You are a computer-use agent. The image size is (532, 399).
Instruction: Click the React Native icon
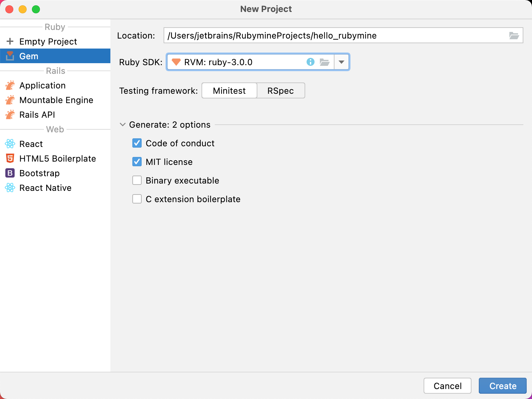(10, 188)
